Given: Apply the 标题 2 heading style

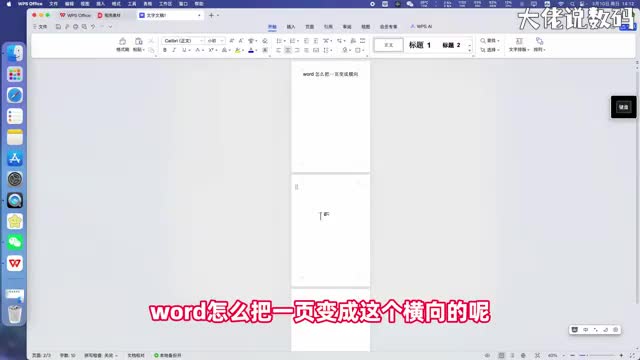Looking at the screenshot, I should (x=451, y=45).
